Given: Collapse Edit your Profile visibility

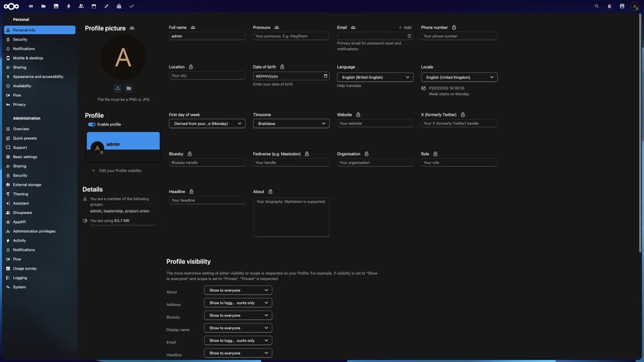Looking at the screenshot, I should [x=117, y=171].
